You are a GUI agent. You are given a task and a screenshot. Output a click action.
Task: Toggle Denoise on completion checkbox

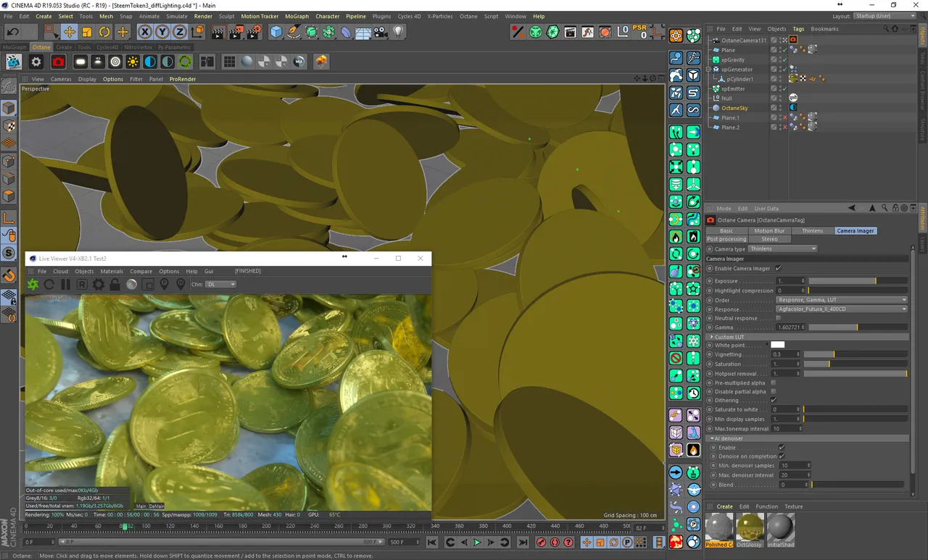coord(782,456)
